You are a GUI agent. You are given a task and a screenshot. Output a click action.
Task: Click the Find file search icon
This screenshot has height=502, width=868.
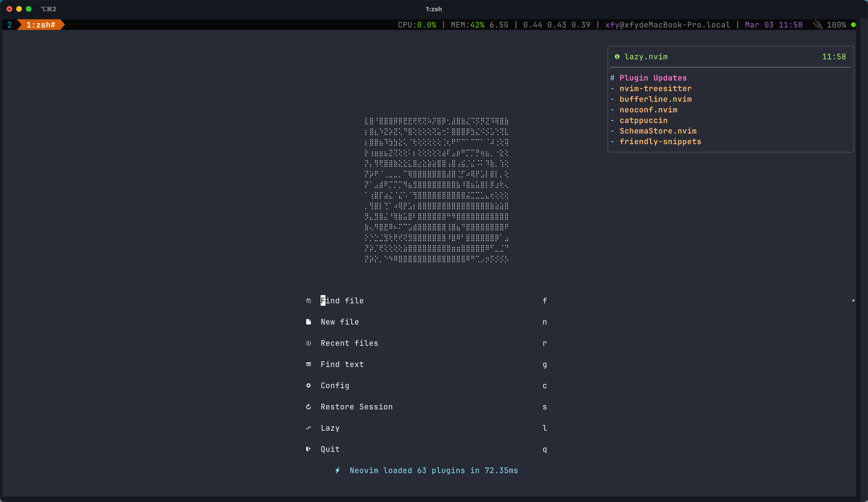coord(308,301)
